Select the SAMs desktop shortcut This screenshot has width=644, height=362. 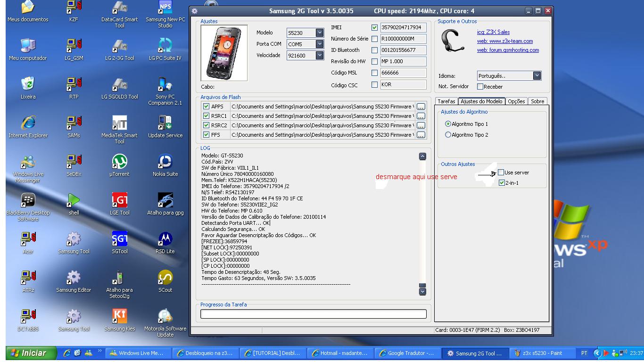tap(74, 127)
